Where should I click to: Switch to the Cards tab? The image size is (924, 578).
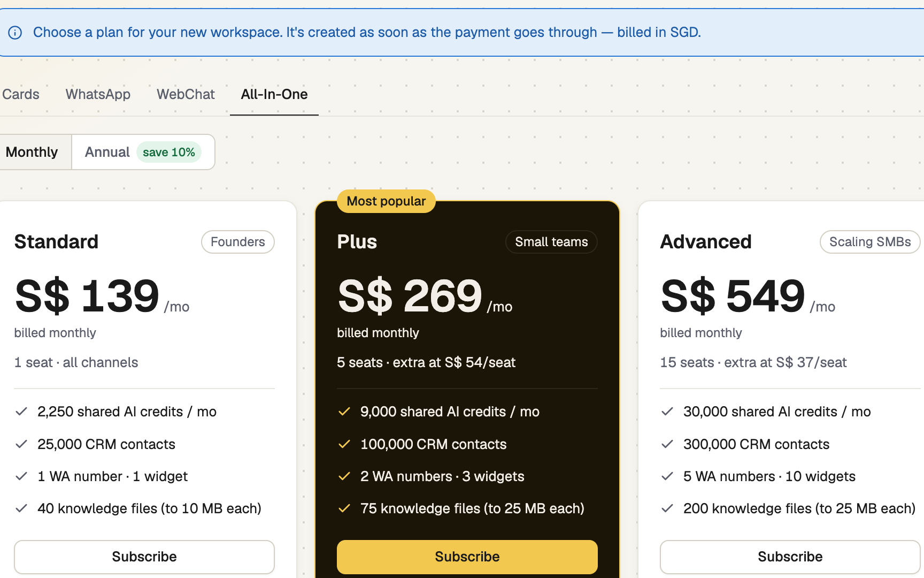pyautogui.click(x=20, y=94)
